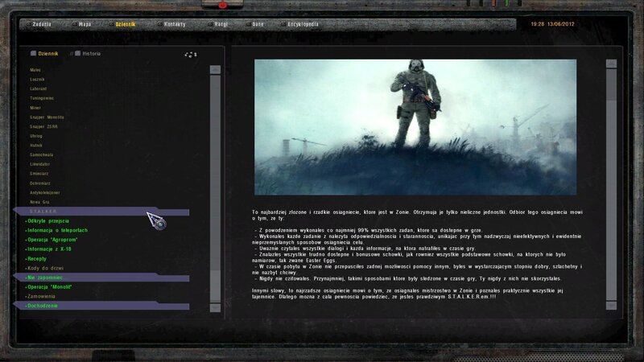Select the Ochroniarz entry
Screen dimensions: 644x362
pos(40,183)
